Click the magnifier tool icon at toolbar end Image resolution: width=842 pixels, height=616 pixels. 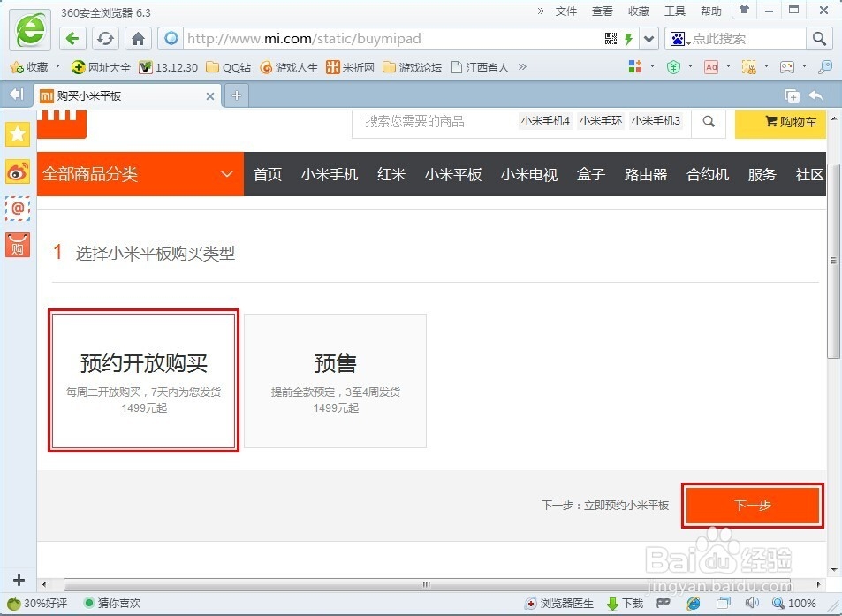click(x=825, y=66)
